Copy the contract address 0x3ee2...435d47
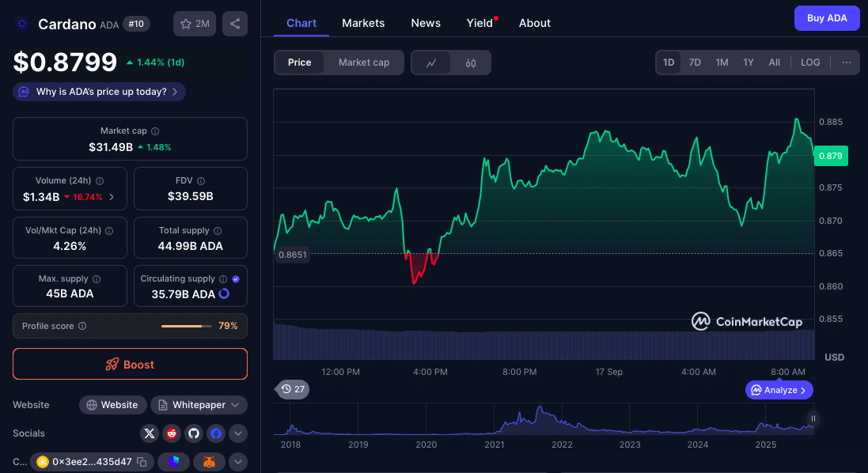 (x=142, y=461)
